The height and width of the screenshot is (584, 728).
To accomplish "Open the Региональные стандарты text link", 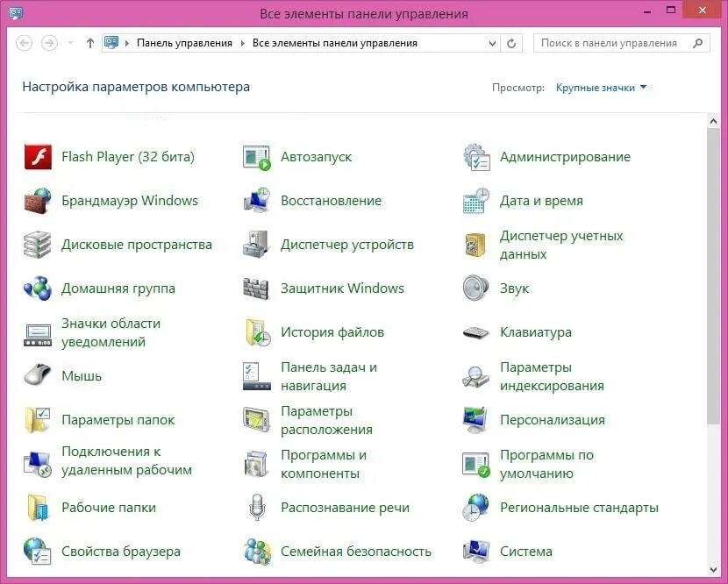I will click(x=580, y=508).
